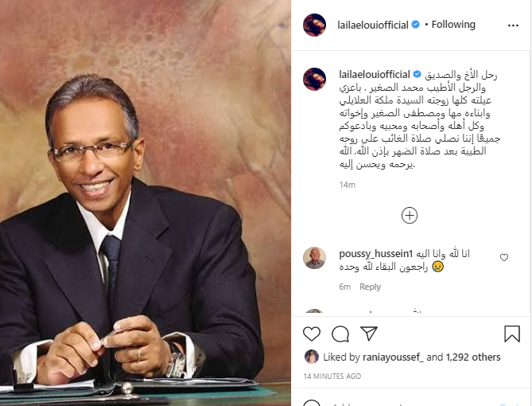Click caption avatar of lailaelouiofficial
The width and height of the screenshot is (532, 406).
coord(315,79)
